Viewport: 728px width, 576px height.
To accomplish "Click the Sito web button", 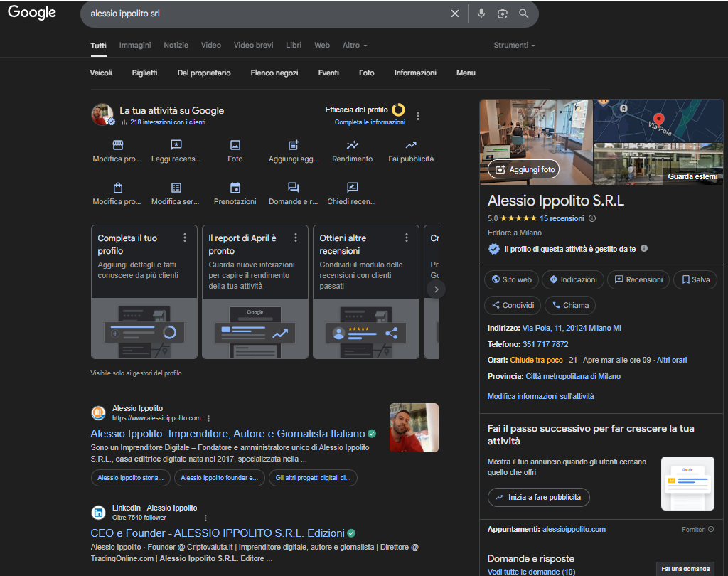I will coord(511,279).
